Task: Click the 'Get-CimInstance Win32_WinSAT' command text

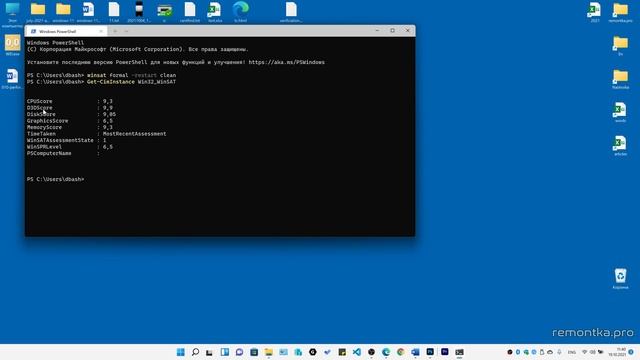Action: [131, 82]
